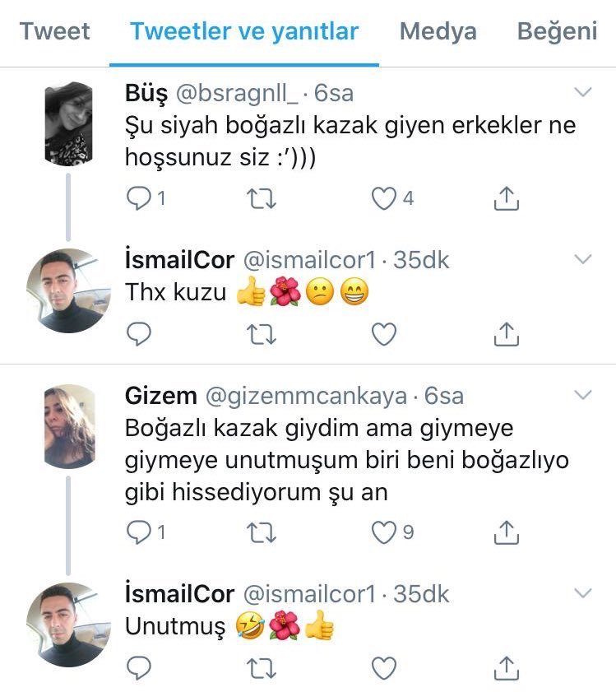Like Büş's tweet with 4 likes
This screenshot has width=616, height=692.
[384, 198]
